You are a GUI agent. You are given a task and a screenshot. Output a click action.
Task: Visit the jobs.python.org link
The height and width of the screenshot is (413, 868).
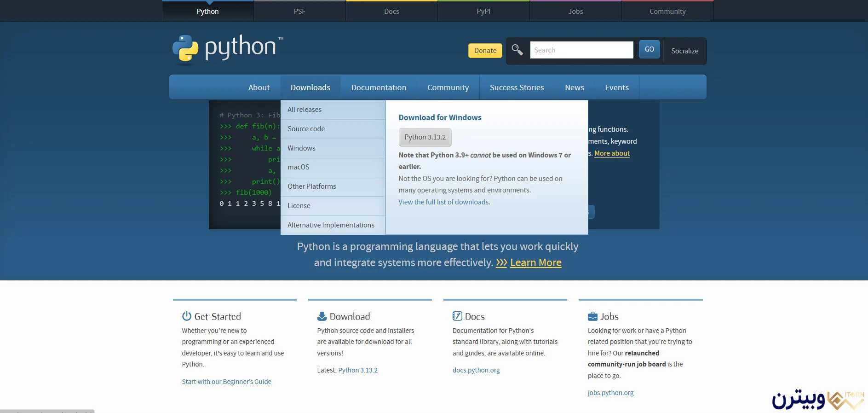(610, 393)
